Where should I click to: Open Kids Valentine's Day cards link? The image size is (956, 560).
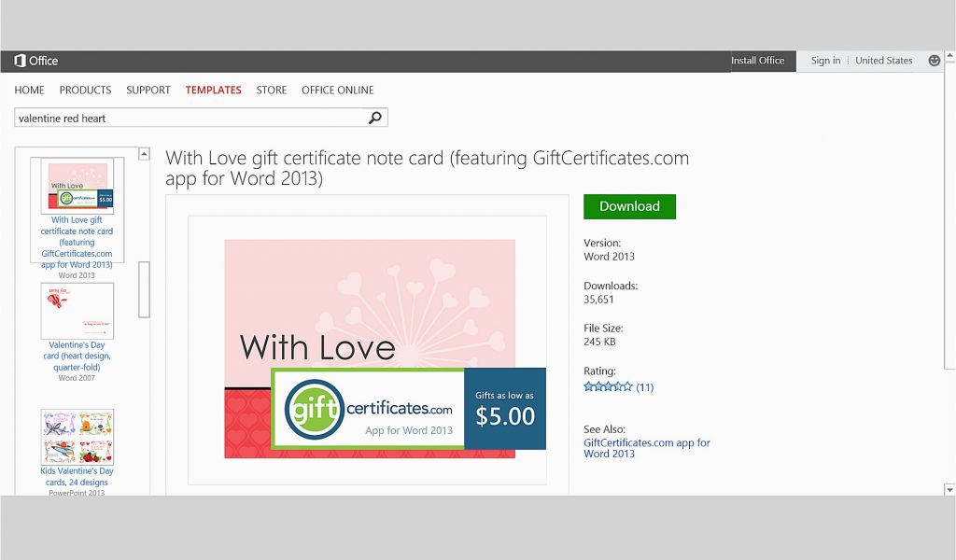77,477
